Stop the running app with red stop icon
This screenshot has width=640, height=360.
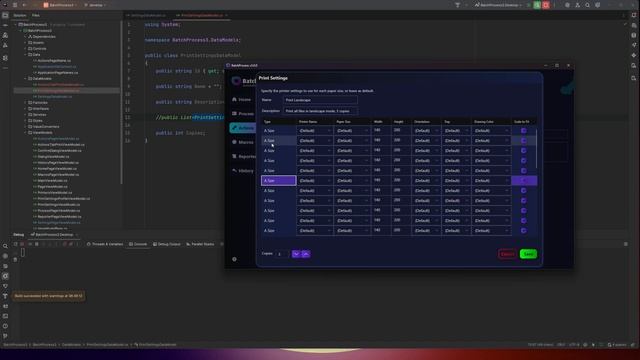click(546, 5)
